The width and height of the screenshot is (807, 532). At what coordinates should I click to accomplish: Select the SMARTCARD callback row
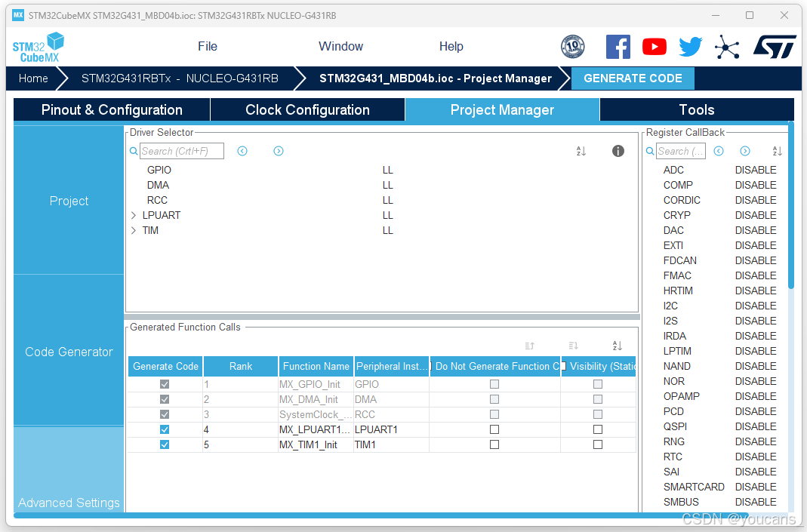tap(719, 487)
